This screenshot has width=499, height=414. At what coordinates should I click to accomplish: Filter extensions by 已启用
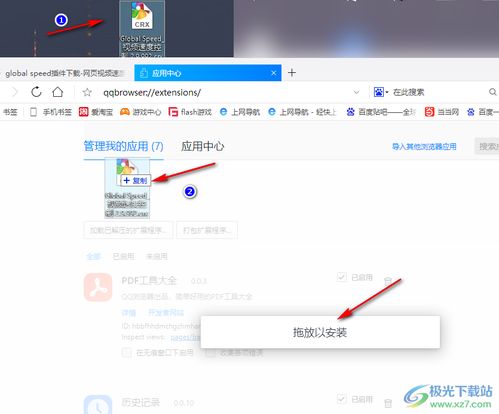coord(123,256)
